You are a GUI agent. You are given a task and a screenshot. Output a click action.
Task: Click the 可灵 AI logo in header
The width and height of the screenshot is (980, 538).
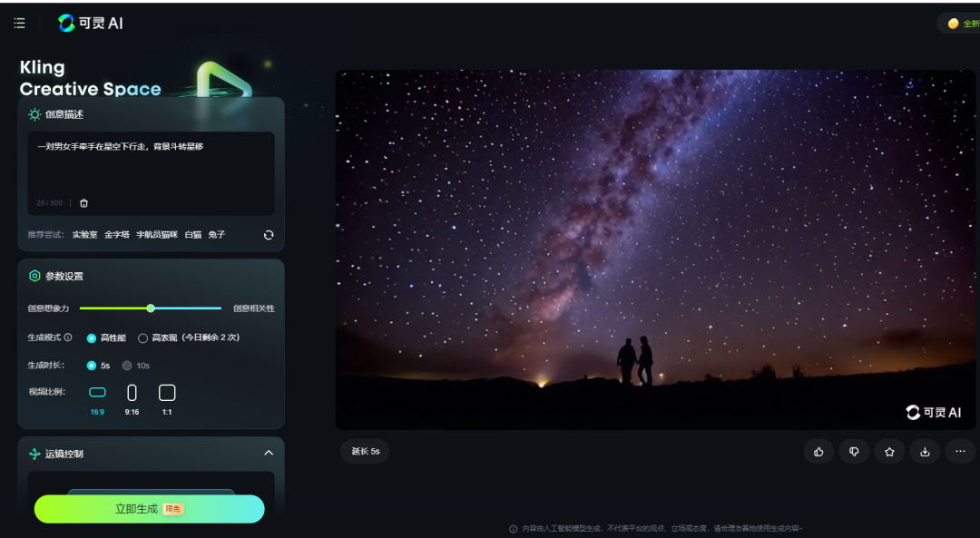91,24
